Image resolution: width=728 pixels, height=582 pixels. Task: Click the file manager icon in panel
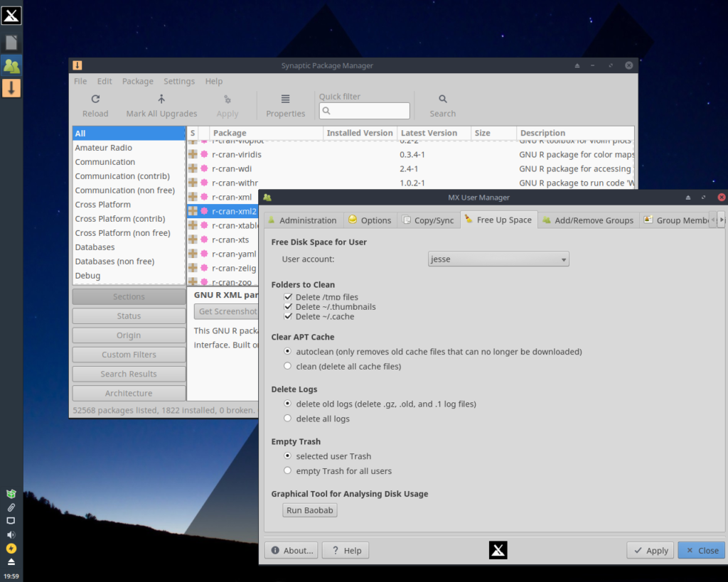[11, 42]
